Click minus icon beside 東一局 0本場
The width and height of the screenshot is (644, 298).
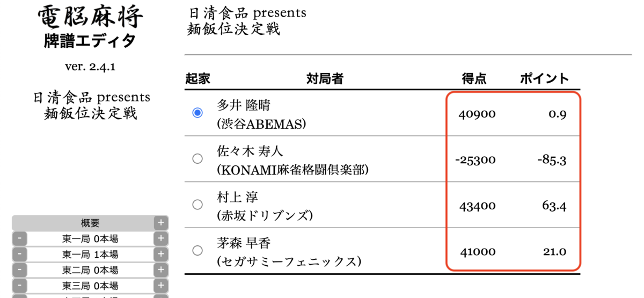tap(19, 239)
